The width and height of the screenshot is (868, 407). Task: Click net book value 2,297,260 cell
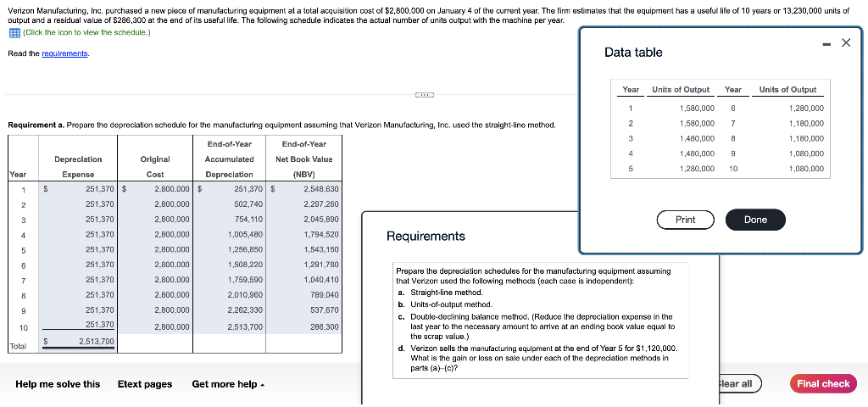pyautogui.click(x=304, y=204)
